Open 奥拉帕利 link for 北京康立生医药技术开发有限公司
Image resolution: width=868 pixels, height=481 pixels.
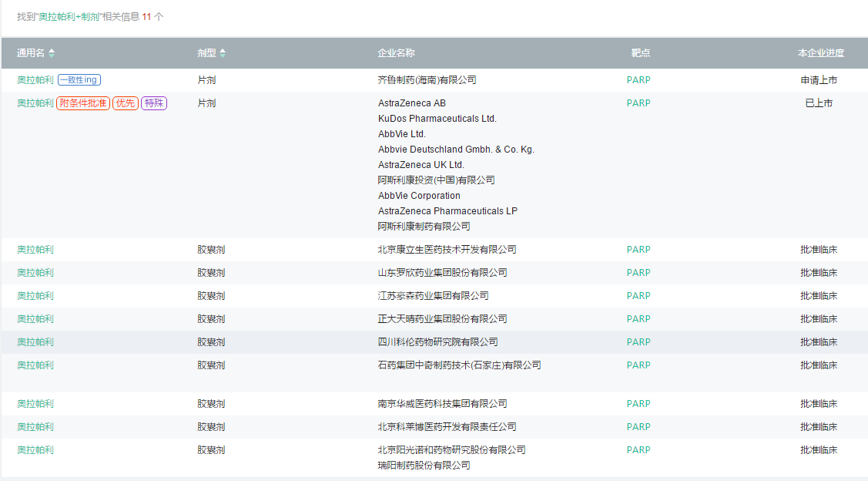35,250
